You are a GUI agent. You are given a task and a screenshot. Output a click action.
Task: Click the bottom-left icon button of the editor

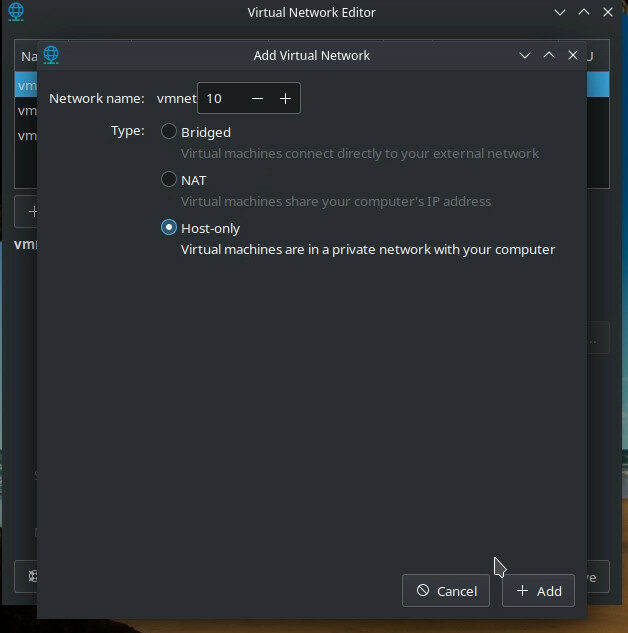tap(28, 576)
